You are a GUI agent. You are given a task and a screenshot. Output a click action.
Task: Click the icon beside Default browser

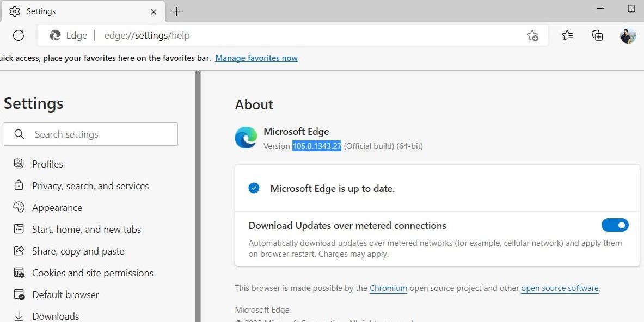point(19,294)
